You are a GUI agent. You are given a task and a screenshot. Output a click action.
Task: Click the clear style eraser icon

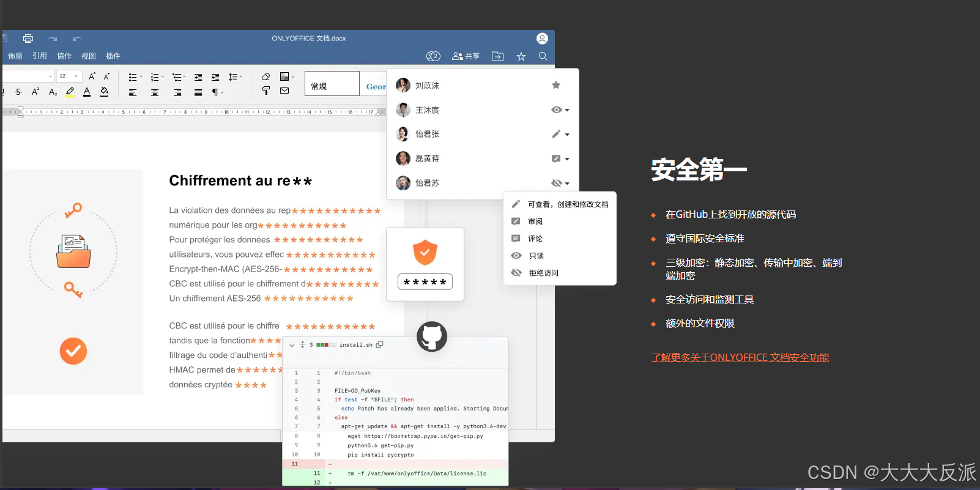coord(265,76)
